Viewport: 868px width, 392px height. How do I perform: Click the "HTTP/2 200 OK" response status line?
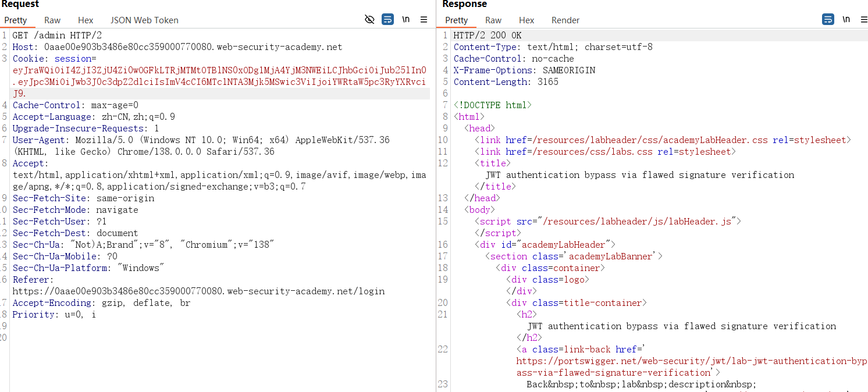(x=488, y=35)
